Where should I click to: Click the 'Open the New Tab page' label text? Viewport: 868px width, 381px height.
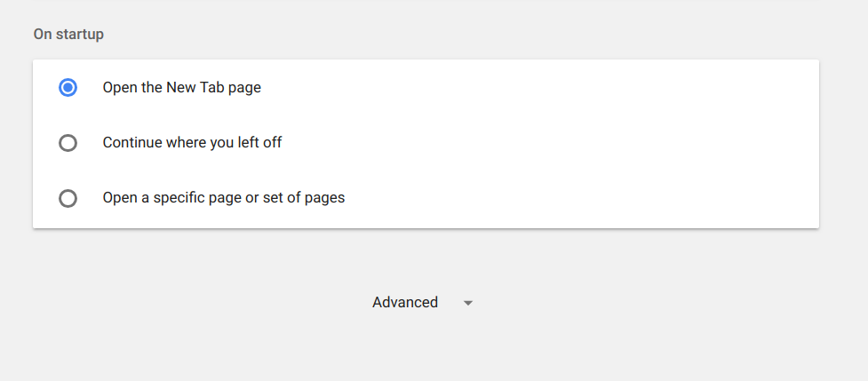[181, 88]
